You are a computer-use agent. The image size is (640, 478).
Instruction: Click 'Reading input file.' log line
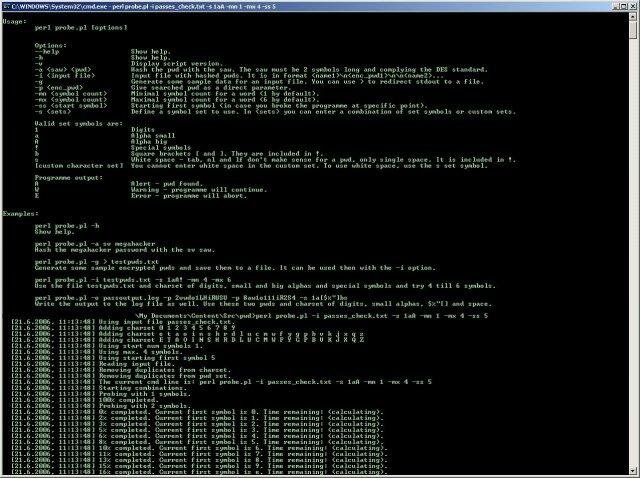point(93,364)
